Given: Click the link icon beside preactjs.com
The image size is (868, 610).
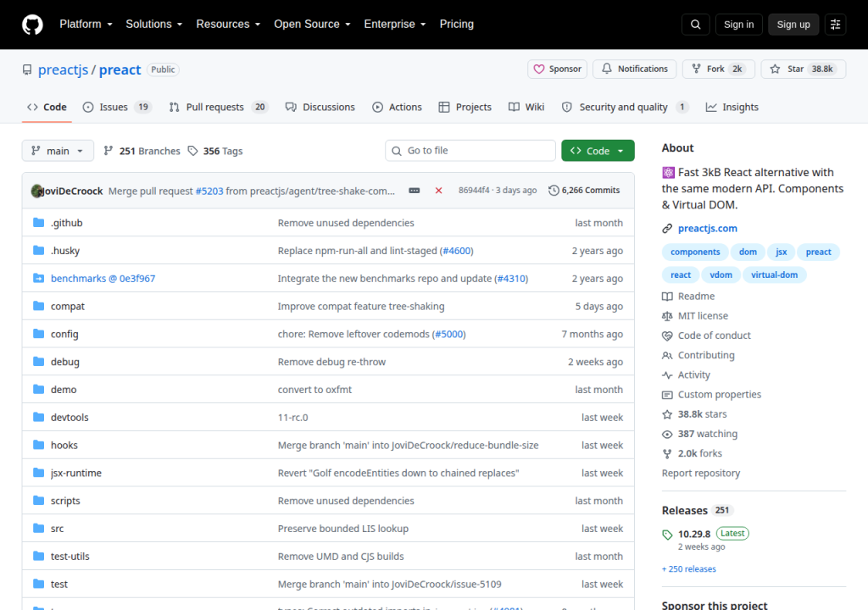Looking at the screenshot, I should click(667, 229).
